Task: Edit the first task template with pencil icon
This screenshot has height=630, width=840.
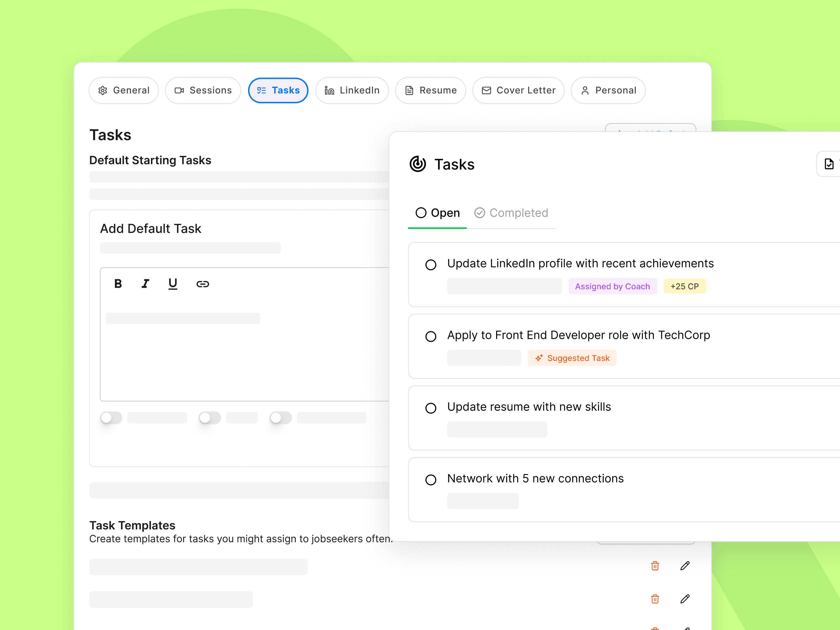Action: click(x=685, y=566)
